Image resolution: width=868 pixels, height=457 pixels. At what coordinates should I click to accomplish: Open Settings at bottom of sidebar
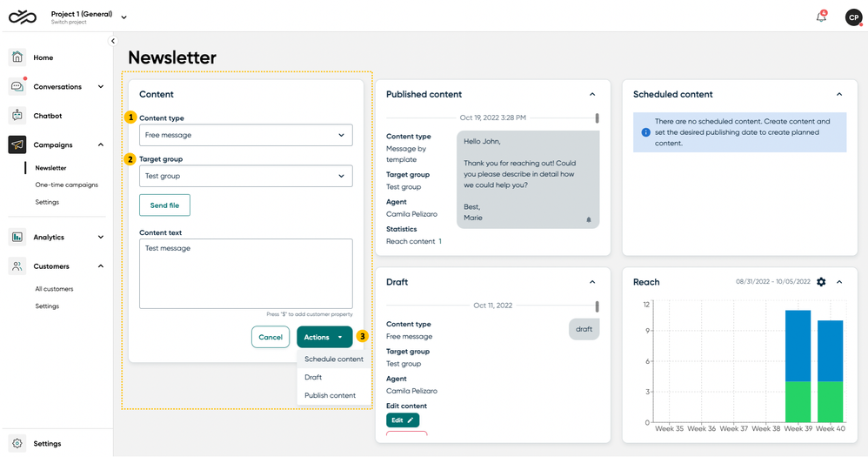(x=47, y=444)
